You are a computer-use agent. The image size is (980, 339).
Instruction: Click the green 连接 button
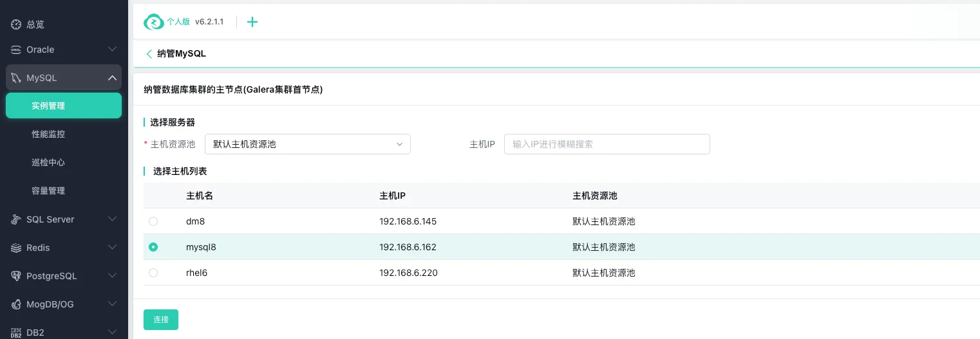pyautogui.click(x=160, y=320)
